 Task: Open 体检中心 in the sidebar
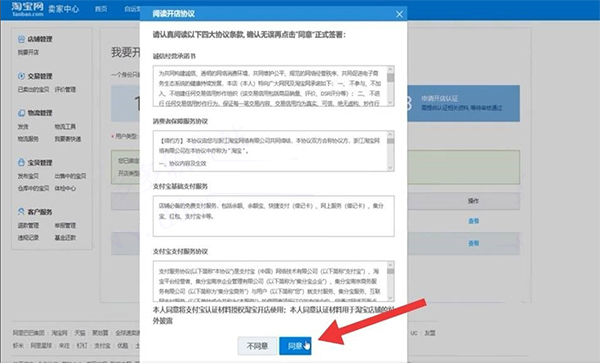[x=65, y=188]
